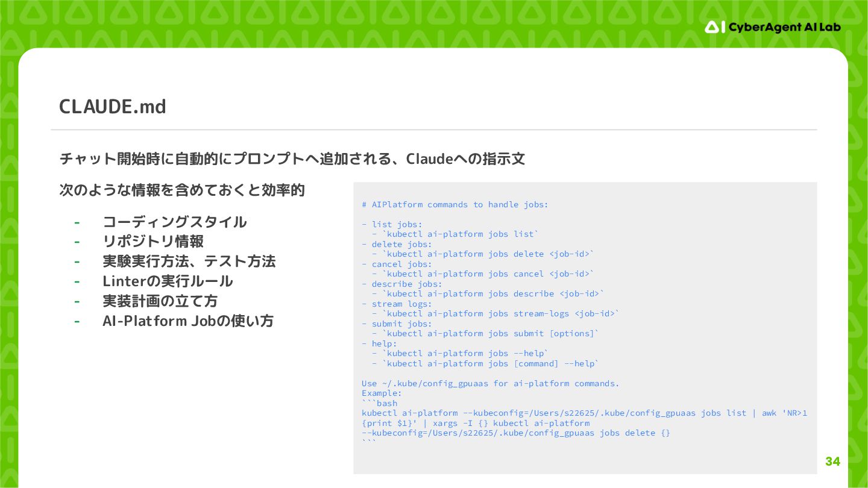868x488 pixels.
Task: Click the '{print $1}' | xargs line
Action: (x=476, y=424)
